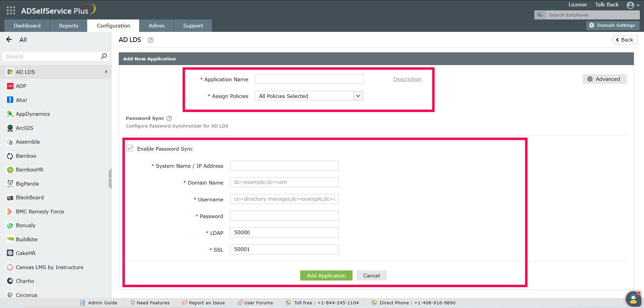Open the employee search filter dropdown
The width and height of the screenshot is (644, 308).
(x=540, y=15)
